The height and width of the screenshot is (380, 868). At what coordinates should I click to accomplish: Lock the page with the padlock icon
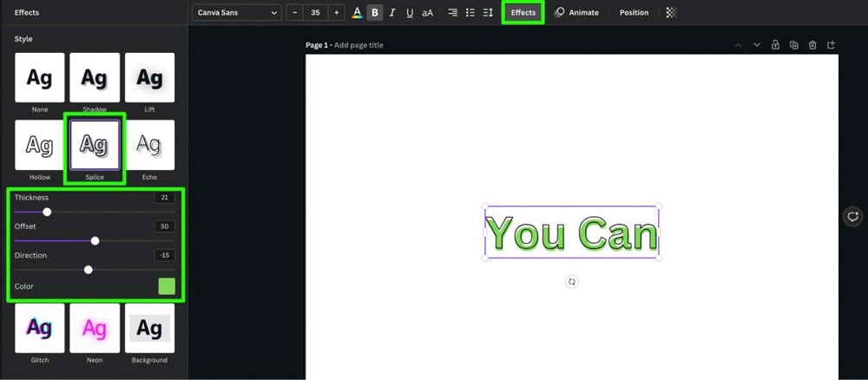pos(775,45)
